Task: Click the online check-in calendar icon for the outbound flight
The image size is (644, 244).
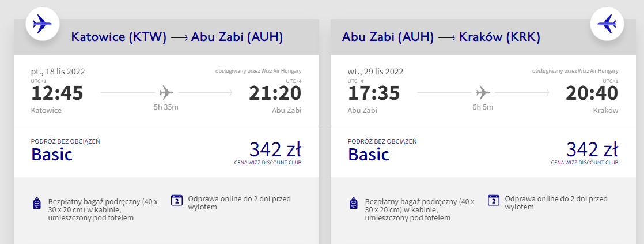Action: tap(177, 200)
